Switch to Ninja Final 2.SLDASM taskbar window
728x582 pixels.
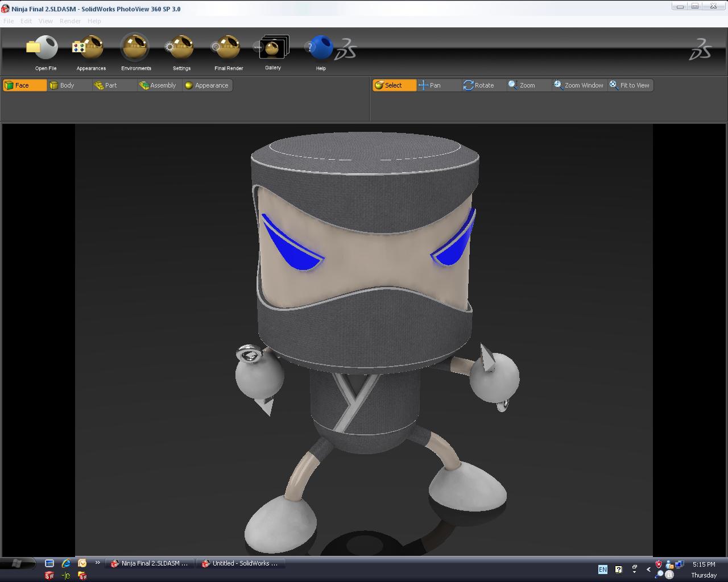(x=150, y=563)
